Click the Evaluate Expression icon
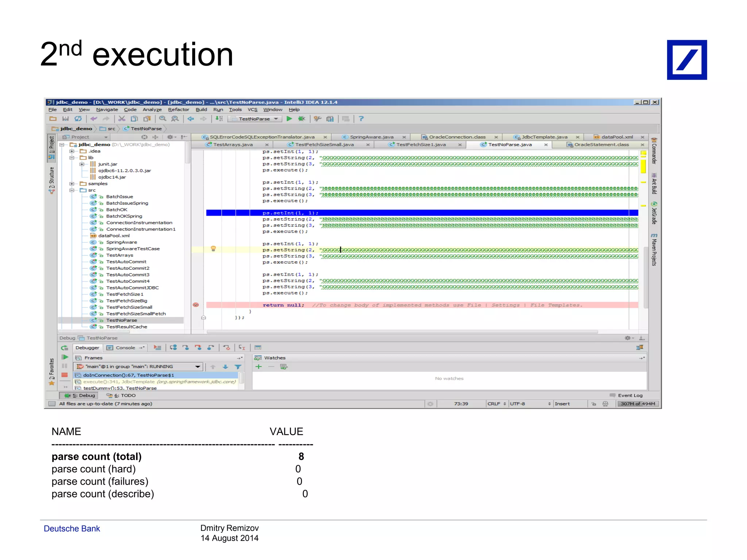This screenshot has height=560, width=747. [x=258, y=347]
